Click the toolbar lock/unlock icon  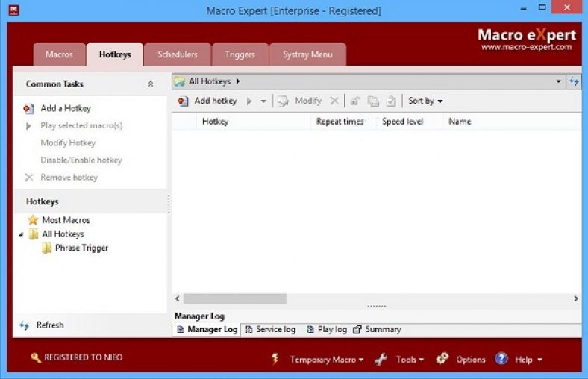pos(354,101)
